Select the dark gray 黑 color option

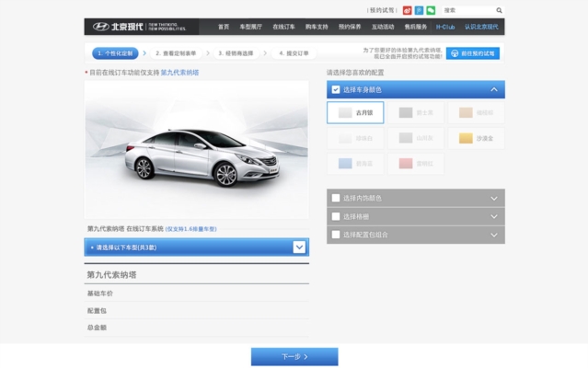coord(416,112)
